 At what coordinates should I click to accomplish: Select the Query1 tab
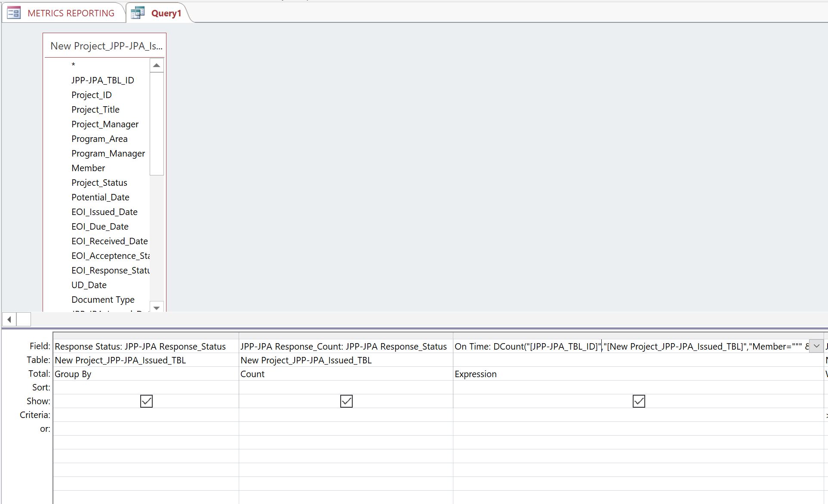pos(166,13)
